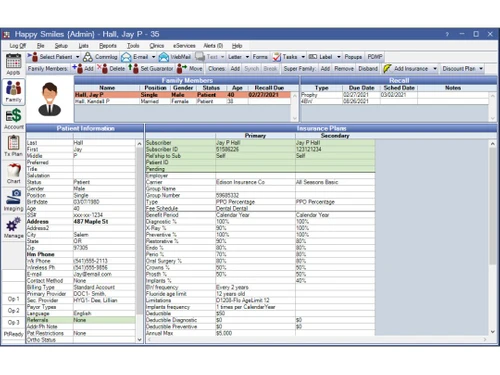Click the Clones Add button
The image size is (500, 375).
[x=235, y=69]
